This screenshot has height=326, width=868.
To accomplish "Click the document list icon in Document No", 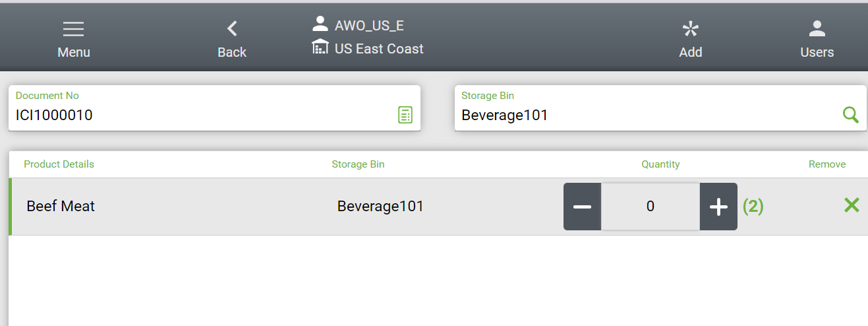I will [405, 115].
